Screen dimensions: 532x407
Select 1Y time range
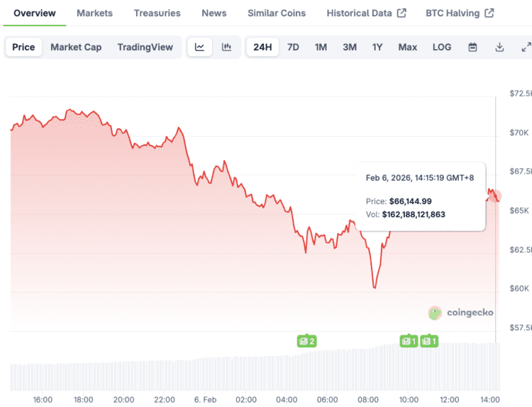(x=377, y=48)
